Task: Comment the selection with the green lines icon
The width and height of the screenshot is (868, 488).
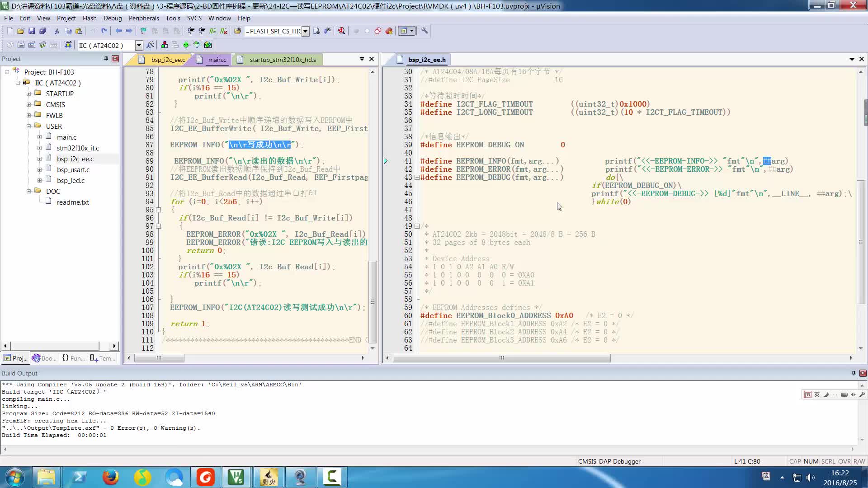Action: [212, 31]
